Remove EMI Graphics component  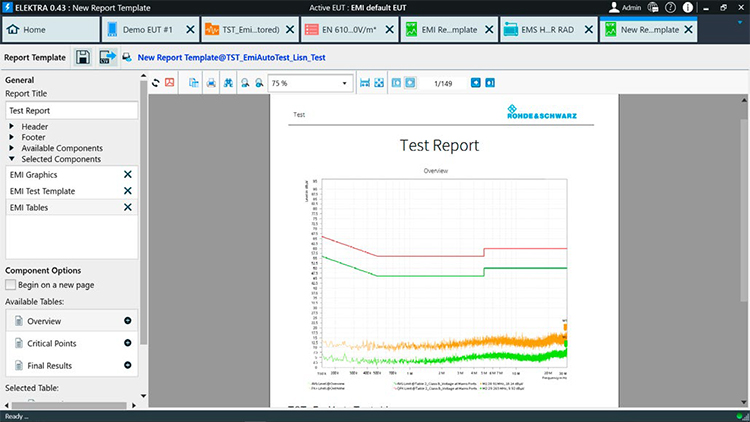[x=127, y=175]
